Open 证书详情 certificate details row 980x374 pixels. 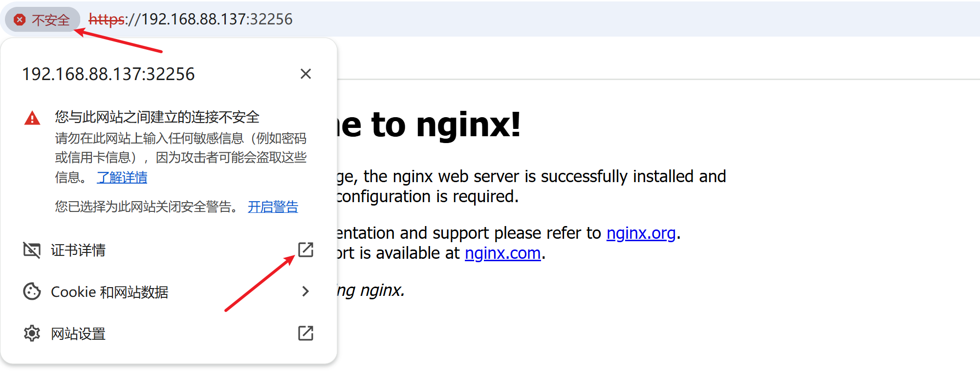169,250
